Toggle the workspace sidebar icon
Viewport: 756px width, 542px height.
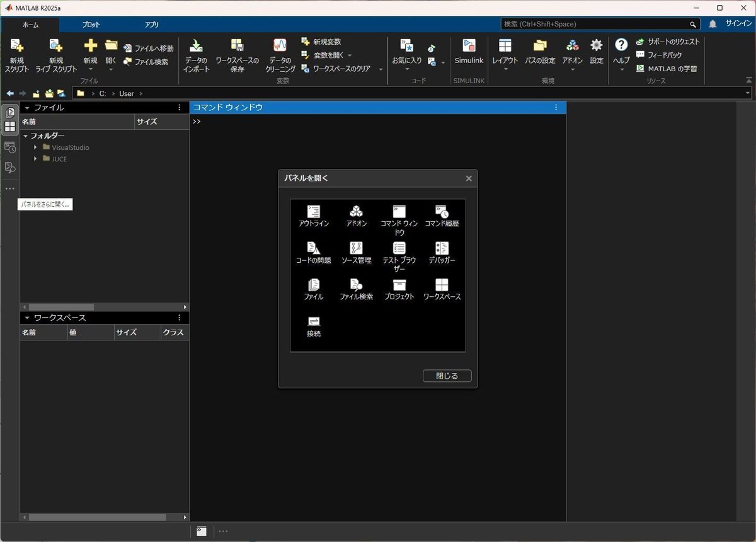pyautogui.click(x=10, y=126)
